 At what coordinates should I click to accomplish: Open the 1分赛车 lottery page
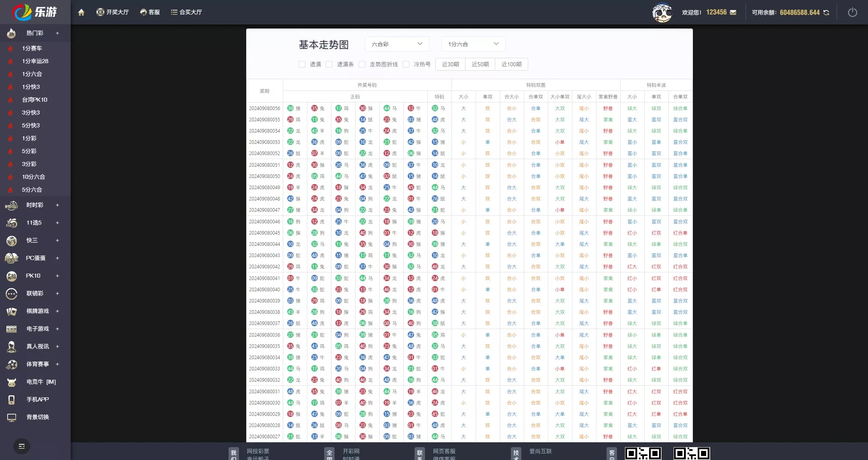pos(31,48)
